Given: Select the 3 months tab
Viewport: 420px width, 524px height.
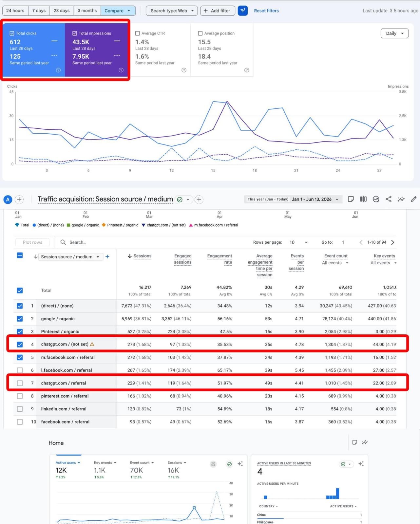Looking at the screenshot, I should click(87, 11).
